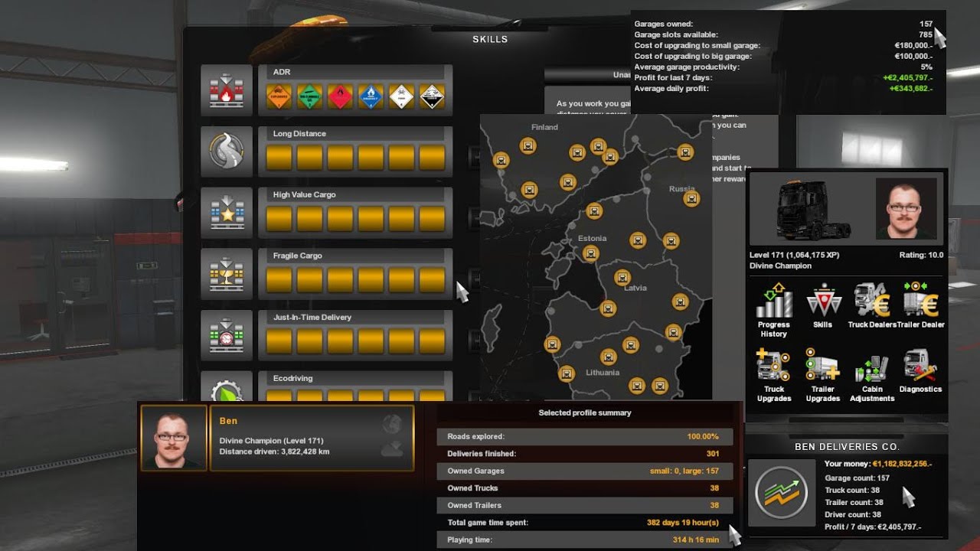
Task: Click the High Value Cargo skill icon
Action: click(227, 213)
